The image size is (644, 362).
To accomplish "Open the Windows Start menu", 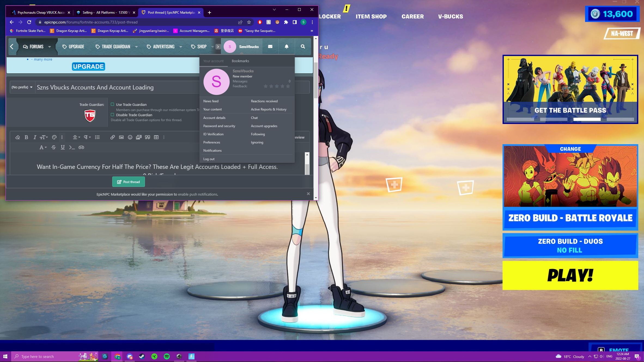I will coord(5,356).
